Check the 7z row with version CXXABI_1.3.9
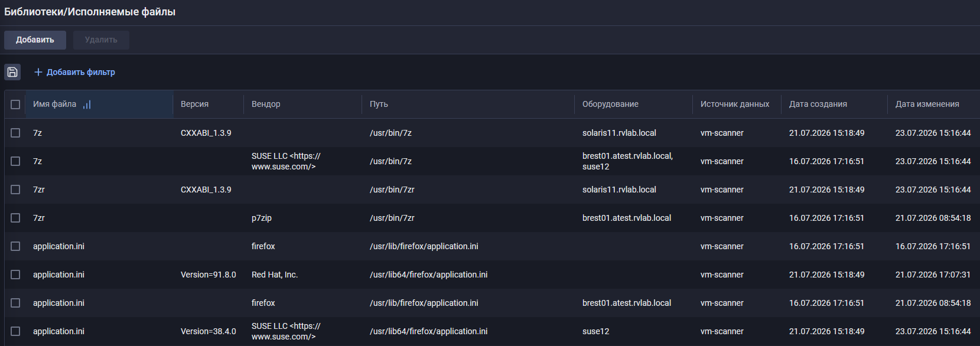Viewport: 980px width, 346px height. click(15, 133)
